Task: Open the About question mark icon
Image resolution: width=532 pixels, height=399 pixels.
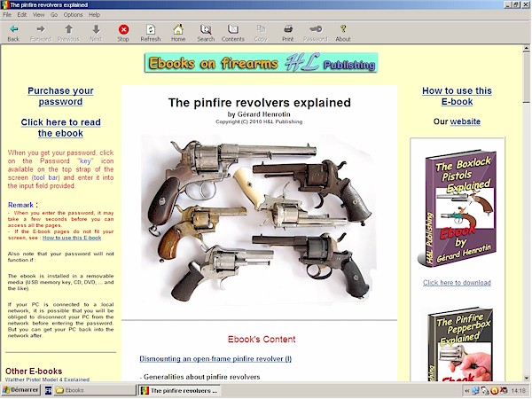Action: [x=343, y=33]
